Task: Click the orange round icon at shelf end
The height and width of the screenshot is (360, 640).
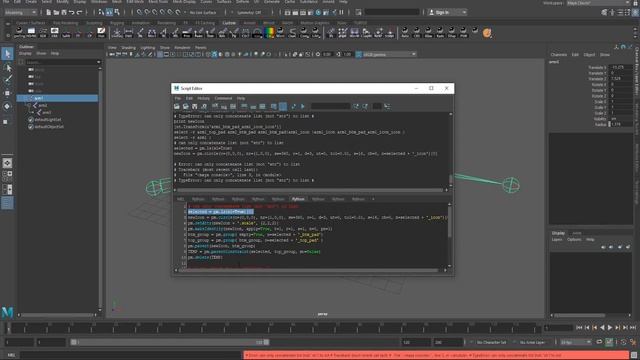Action: click(487, 33)
